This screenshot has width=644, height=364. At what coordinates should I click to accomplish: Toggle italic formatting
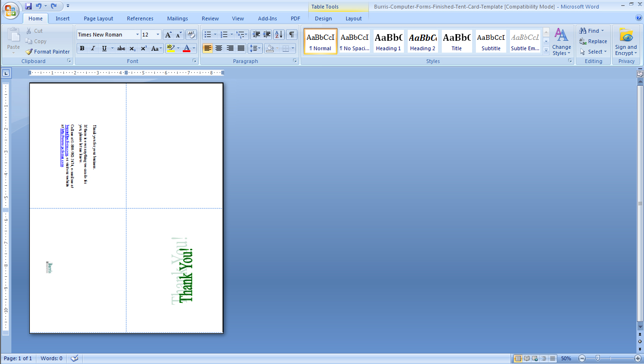coord(93,48)
